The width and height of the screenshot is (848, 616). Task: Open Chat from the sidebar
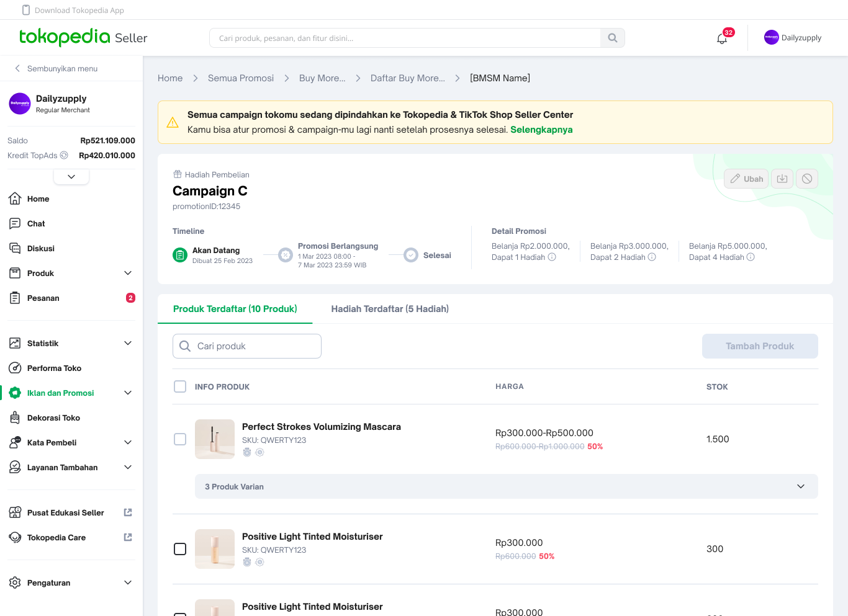tap(36, 224)
